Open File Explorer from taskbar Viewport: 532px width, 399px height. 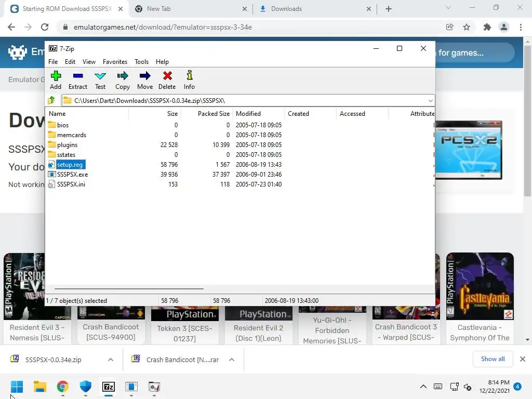pos(39,387)
